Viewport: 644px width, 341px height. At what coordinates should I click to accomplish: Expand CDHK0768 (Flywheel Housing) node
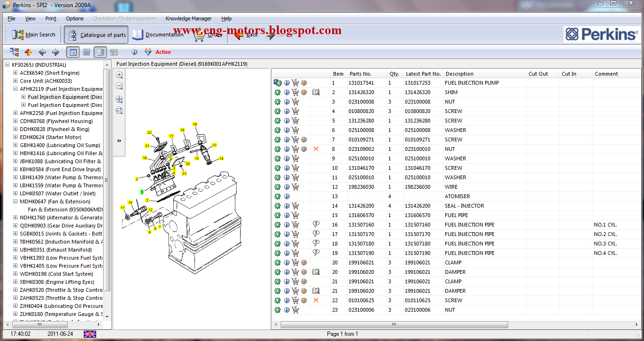[16, 121]
